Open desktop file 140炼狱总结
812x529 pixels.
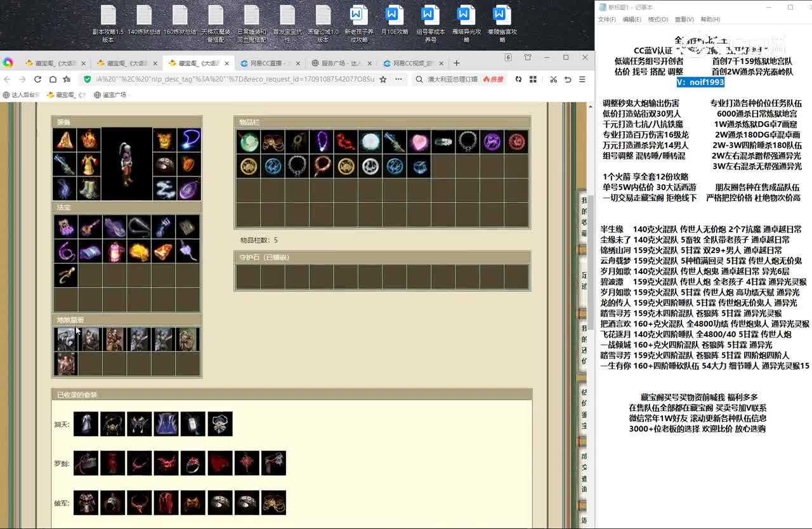[144, 20]
